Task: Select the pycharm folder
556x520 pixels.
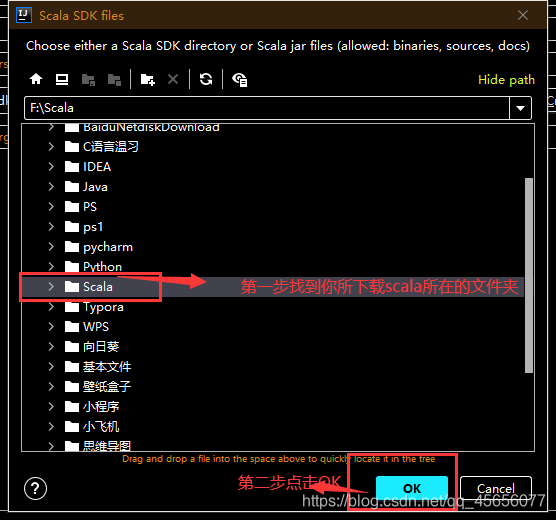Action: pos(99,247)
